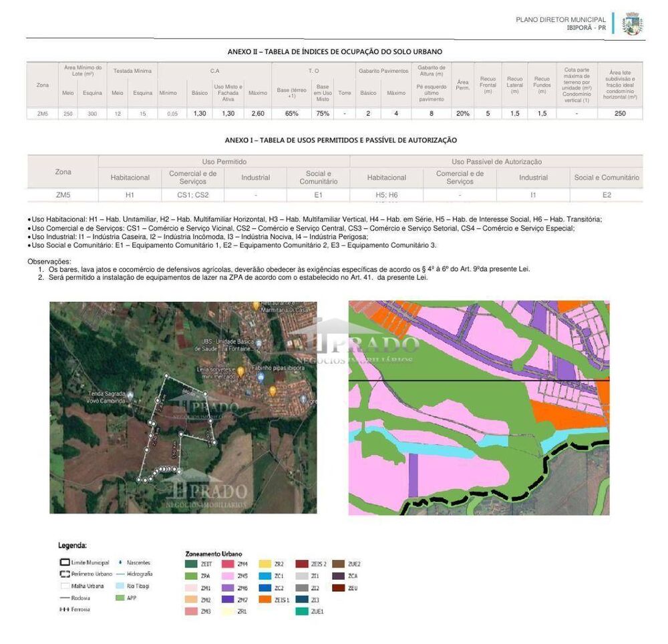Screen dimensions: 668x644
Task: Select the ZPA green swatch
Action: click(191, 576)
